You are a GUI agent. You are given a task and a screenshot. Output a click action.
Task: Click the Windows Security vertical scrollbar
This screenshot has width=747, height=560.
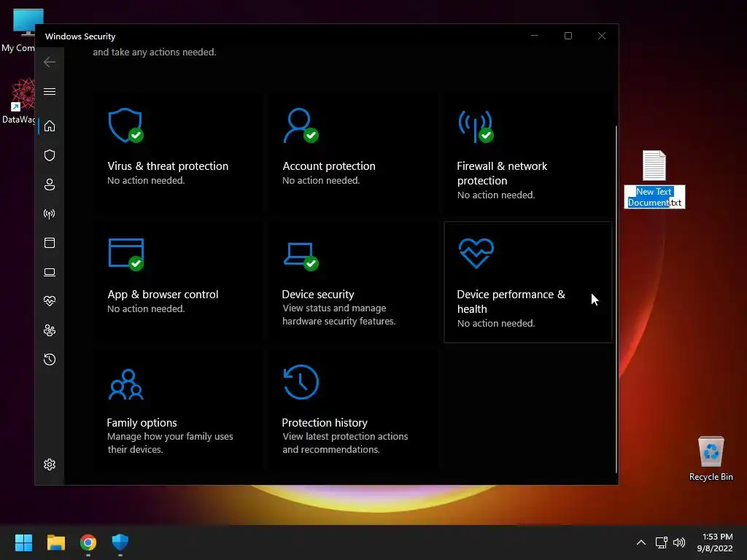click(616, 299)
